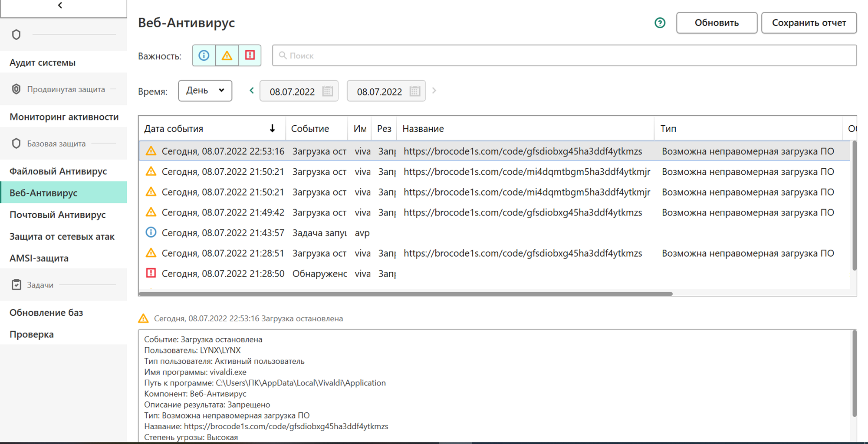Collapse sidebar with the back arrow
This screenshot has height=444, width=868.
click(60, 5)
